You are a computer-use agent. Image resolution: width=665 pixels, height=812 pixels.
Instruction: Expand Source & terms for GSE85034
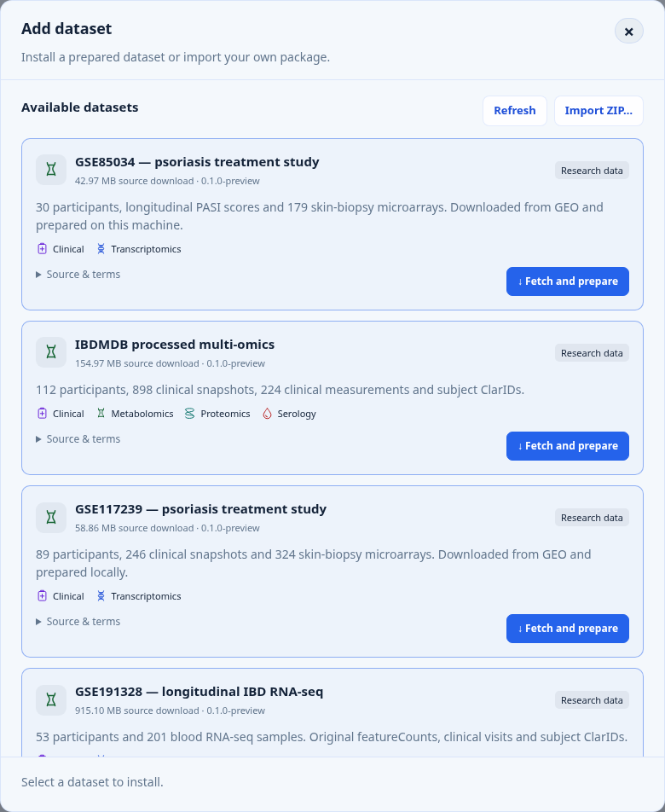pos(78,275)
